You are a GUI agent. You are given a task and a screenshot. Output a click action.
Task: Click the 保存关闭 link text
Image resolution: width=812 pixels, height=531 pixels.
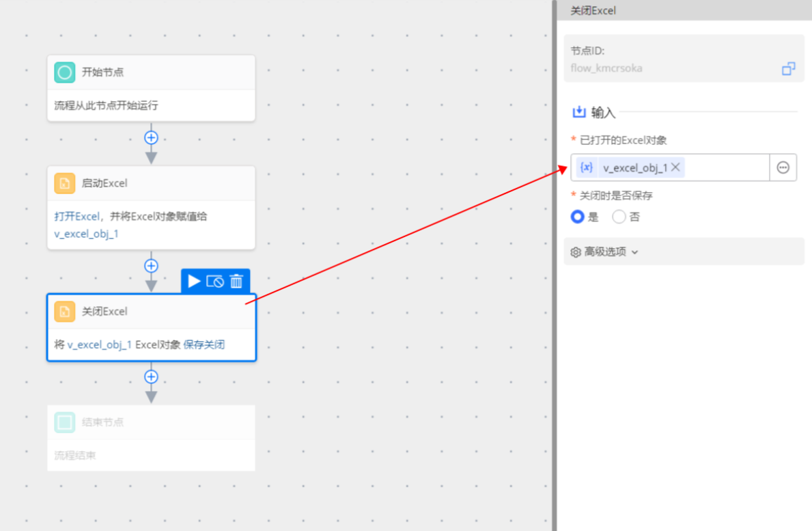(x=204, y=344)
